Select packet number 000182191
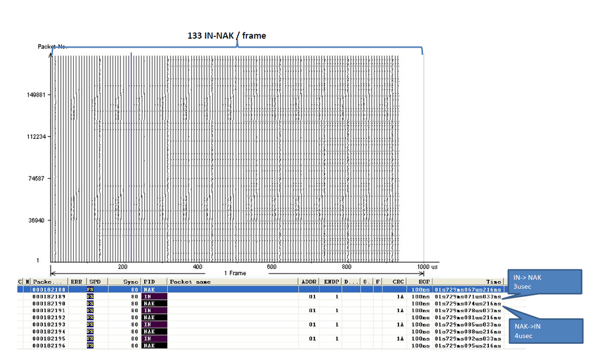The width and height of the screenshot is (595, 364). (x=49, y=310)
